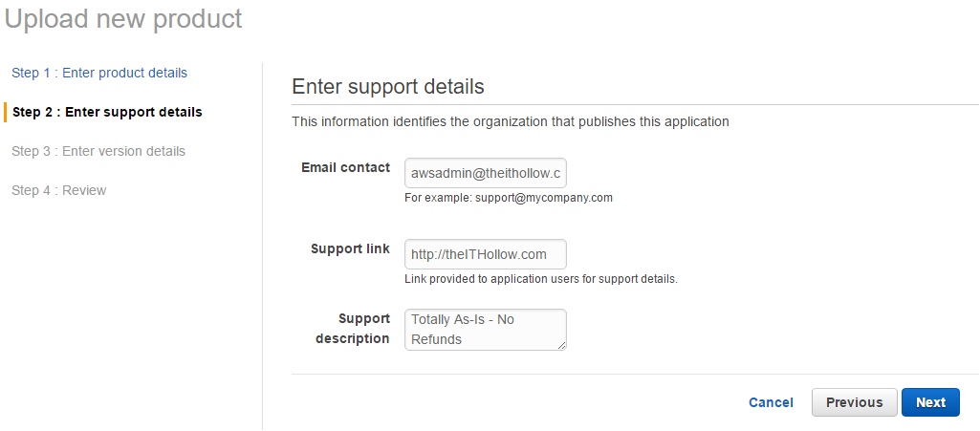Click the Support description label

353,328
